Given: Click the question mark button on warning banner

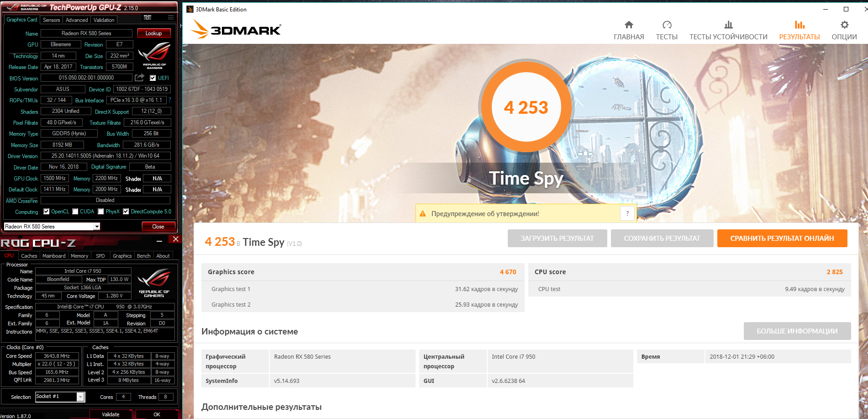Looking at the screenshot, I should pos(627,213).
